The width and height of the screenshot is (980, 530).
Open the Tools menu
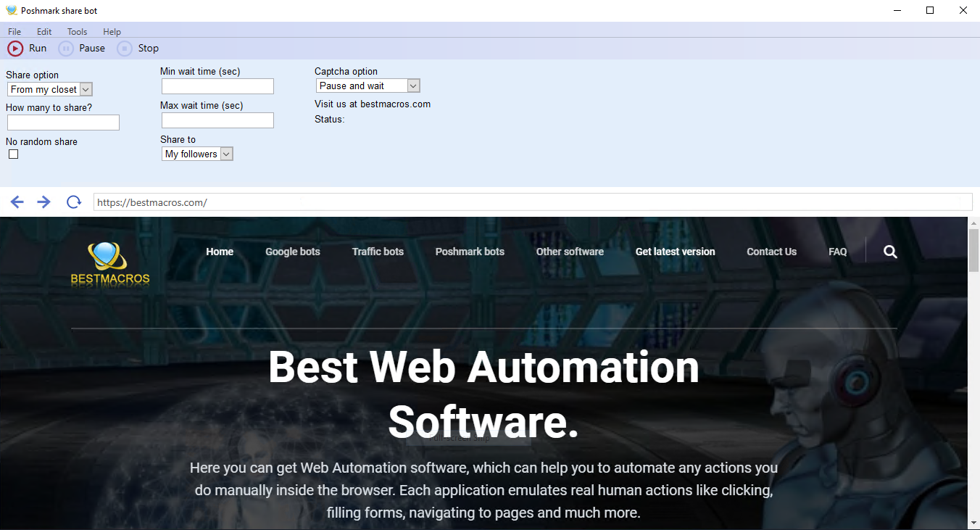77,32
